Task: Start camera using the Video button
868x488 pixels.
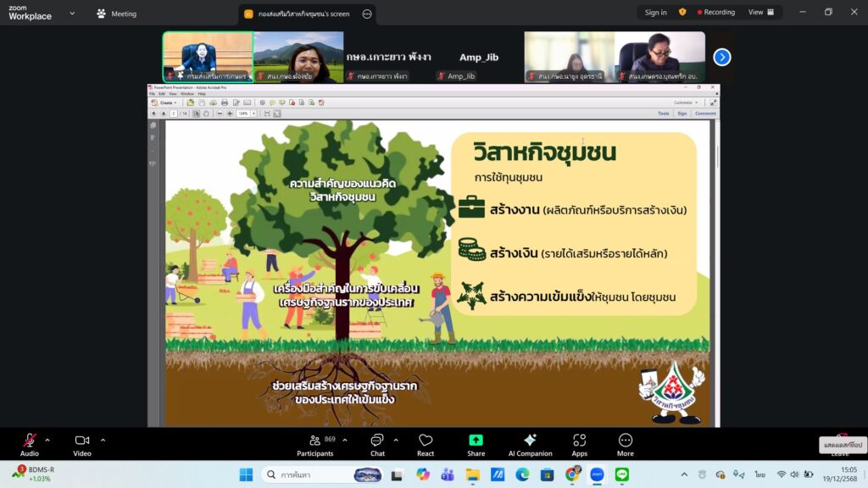Action: 82,442
